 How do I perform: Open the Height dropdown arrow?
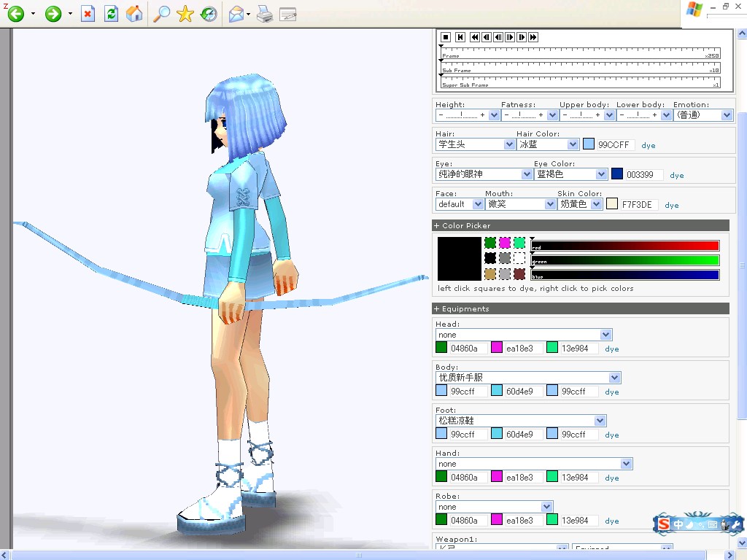tap(494, 114)
